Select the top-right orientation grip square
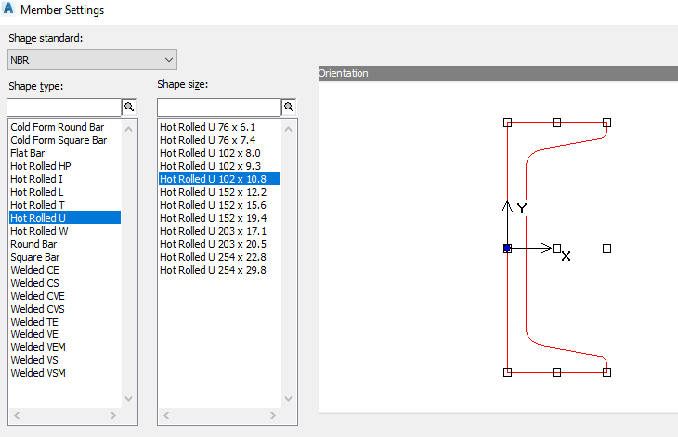 point(607,122)
